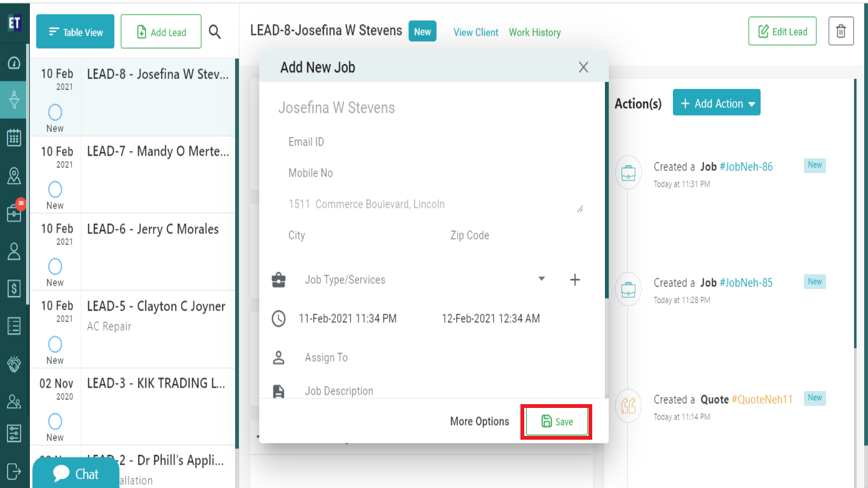This screenshot has width=868, height=488.
Task: Click the search magnifier icon
Action: click(x=215, y=32)
